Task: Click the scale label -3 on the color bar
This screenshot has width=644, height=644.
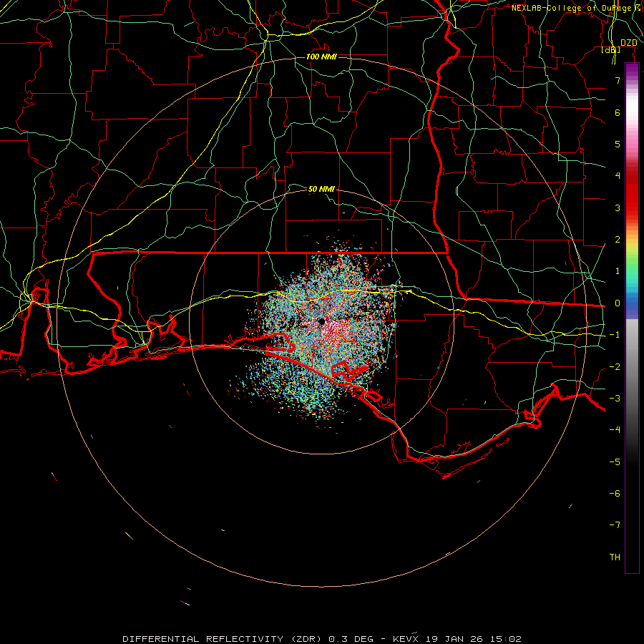Action: pos(615,399)
